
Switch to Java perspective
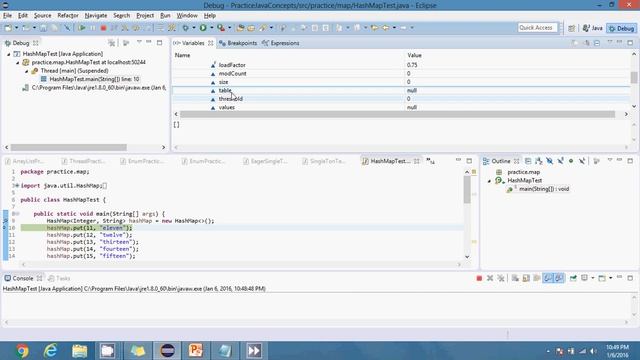tap(593, 28)
